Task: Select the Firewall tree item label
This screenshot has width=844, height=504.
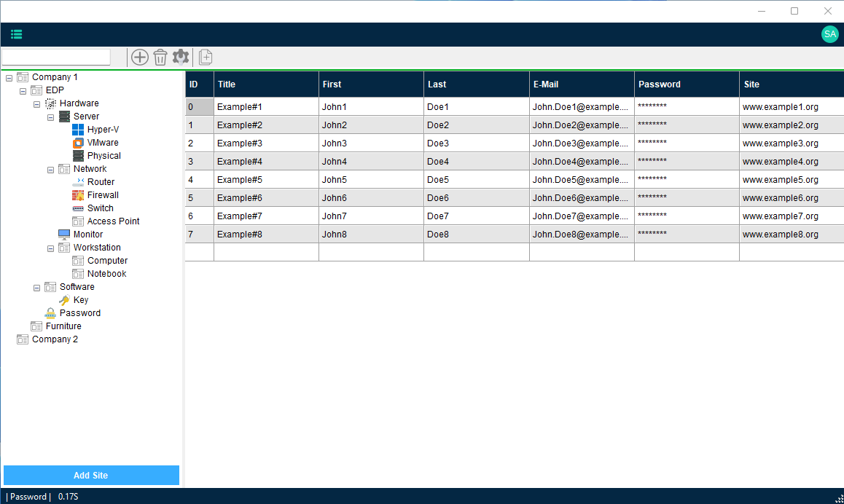Action: [x=103, y=195]
